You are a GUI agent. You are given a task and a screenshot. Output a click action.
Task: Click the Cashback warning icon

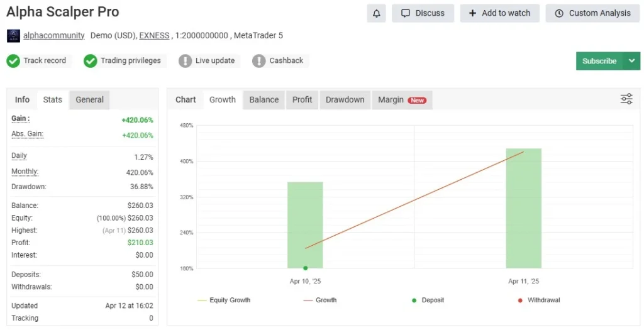258,61
